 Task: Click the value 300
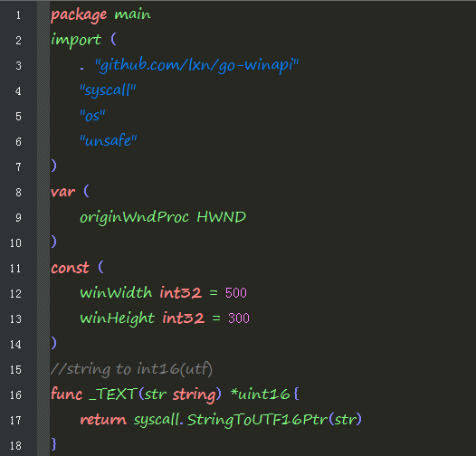[239, 318]
